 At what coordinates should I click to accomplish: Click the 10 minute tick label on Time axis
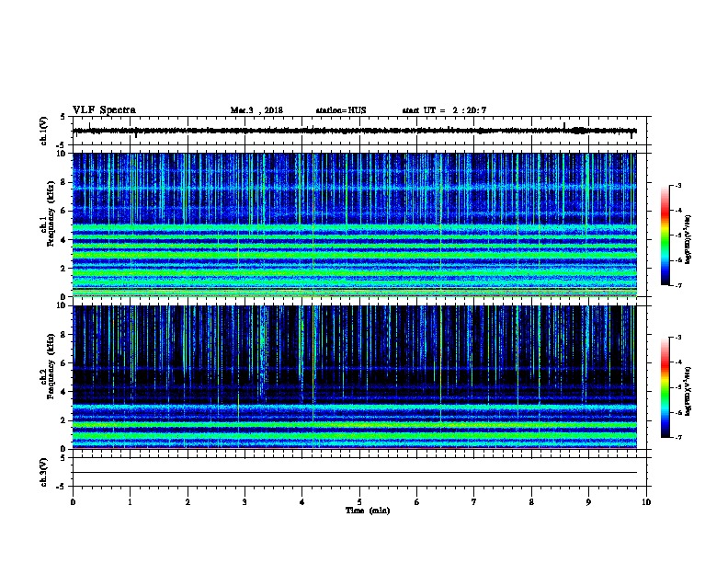pyautogui.click(x=646, y=501)
